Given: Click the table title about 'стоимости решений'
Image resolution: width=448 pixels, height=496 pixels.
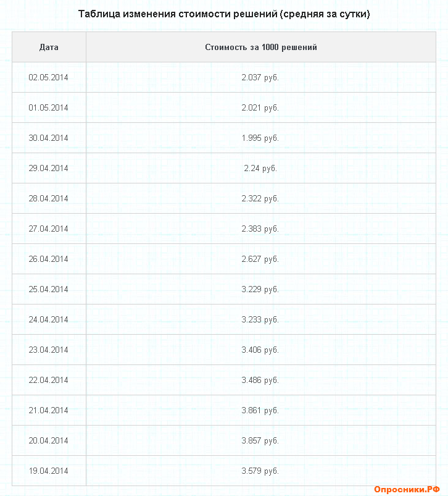Looking at the screenshot, I should (x=224, y=14).
